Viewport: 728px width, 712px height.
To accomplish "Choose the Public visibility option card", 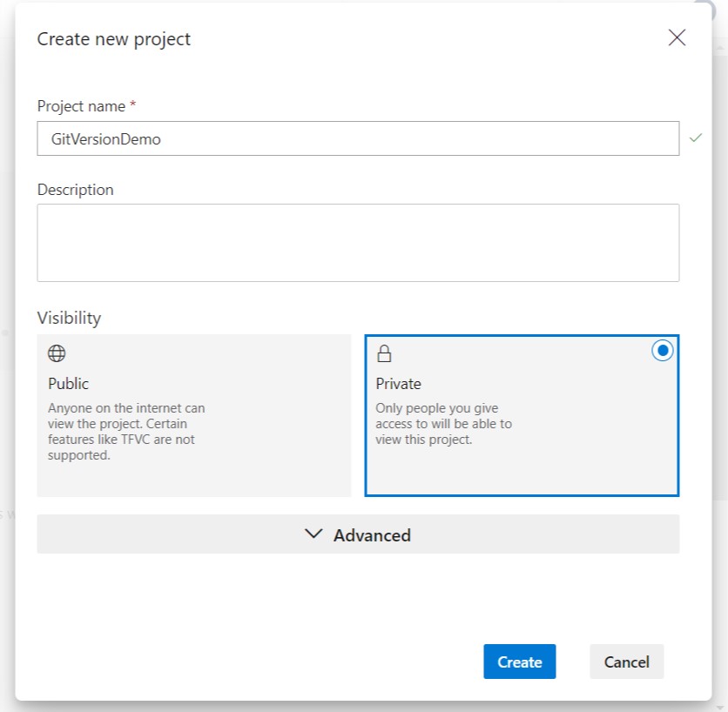I will pos(194,415).
